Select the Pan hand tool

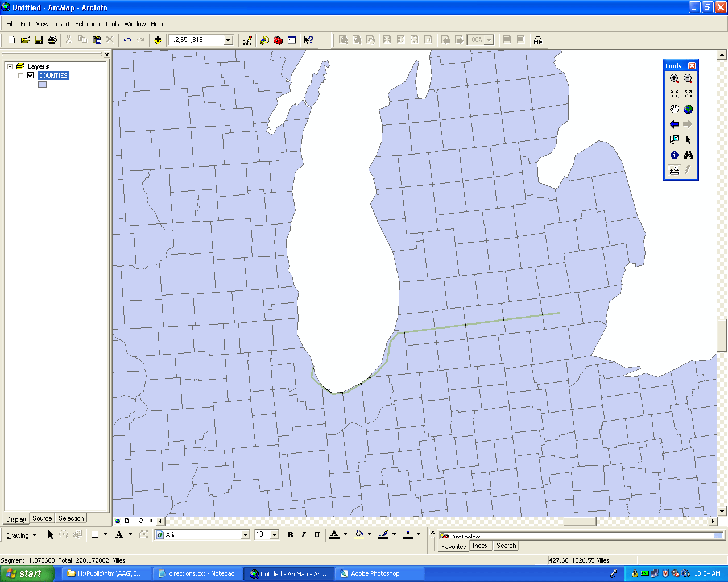(674, 109)
